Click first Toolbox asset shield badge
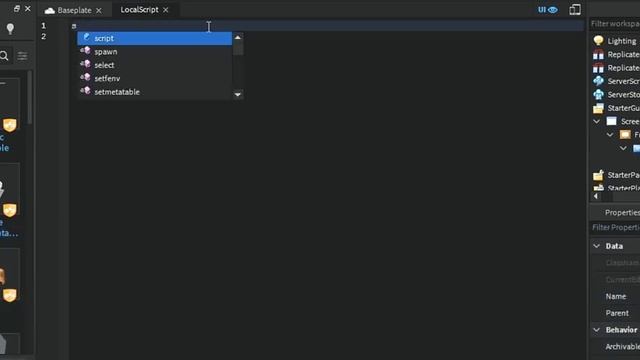The width and height of the screenshot is (640, 360). coord(10,125)
